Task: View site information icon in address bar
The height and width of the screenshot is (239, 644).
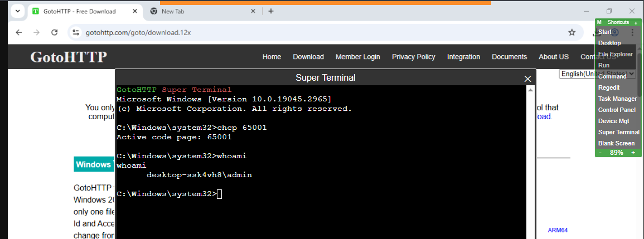Action: click(x=75, y=32)
